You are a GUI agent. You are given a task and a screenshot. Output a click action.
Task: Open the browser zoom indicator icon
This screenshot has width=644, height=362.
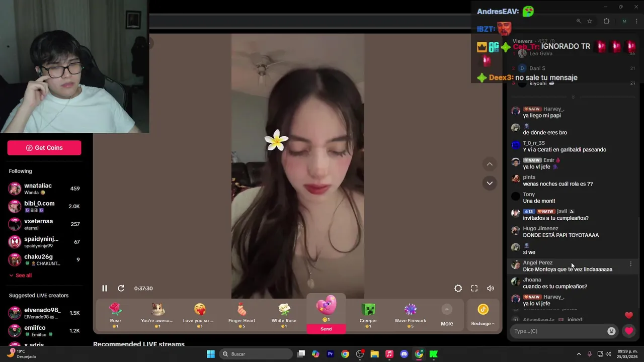pyautogui.click(x=579, y=21)
